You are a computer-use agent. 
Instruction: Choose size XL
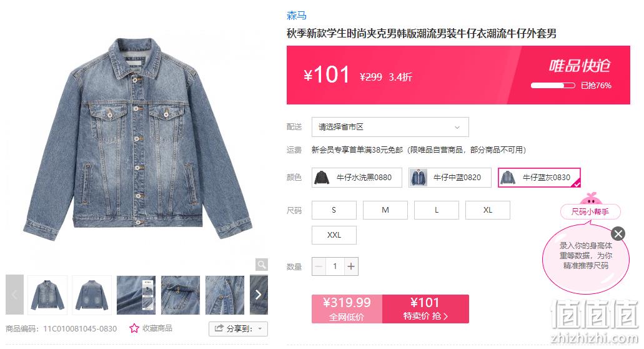point(487,210)
